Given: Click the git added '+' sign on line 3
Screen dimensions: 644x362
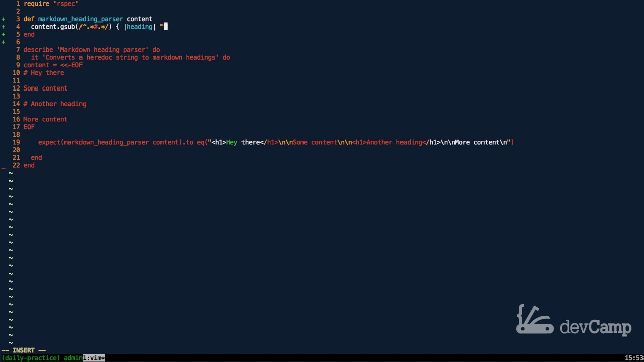Looking at the screenshot, I should coord(3,19).
